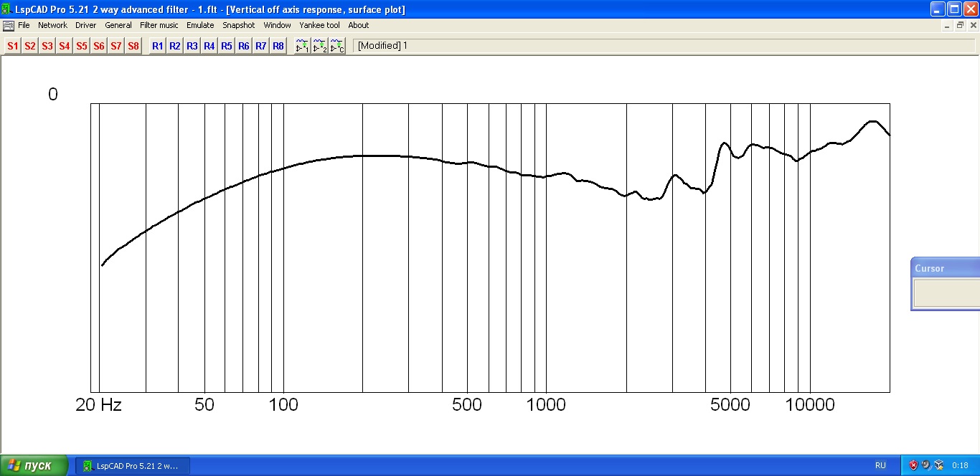Open the Filter music menu
980x476 pixels.
159,25
